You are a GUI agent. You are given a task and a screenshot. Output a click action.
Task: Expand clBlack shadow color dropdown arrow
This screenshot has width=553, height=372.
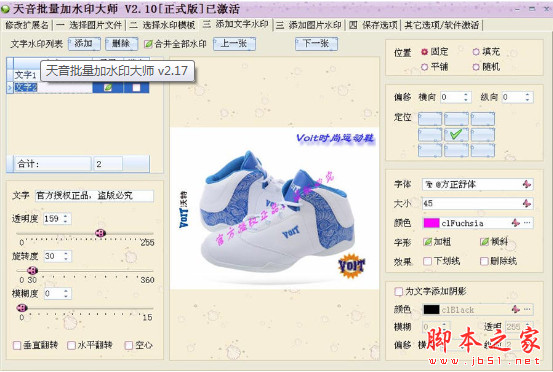516,310
